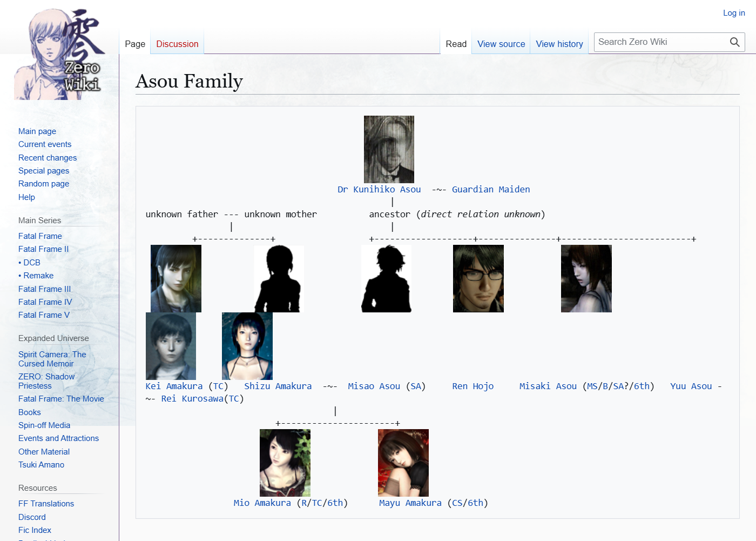Click the R link beside Mio Amakura
This screenshot has width=756, height=541.
pos(304,503)
